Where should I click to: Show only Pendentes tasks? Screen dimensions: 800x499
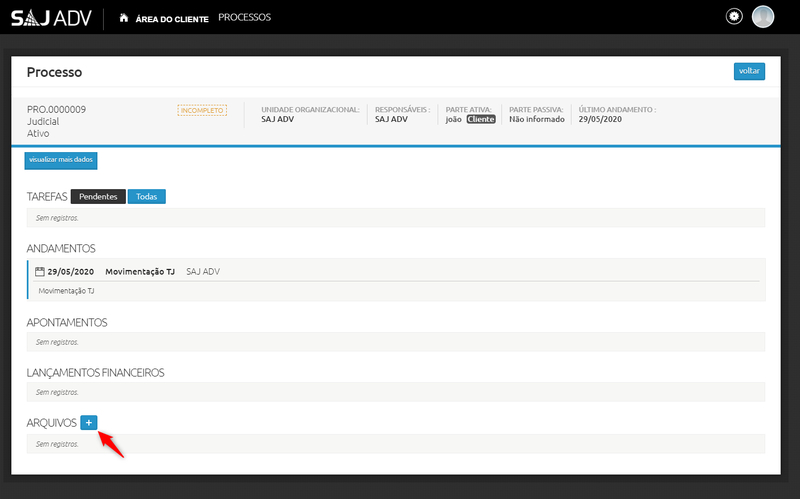coord(98,196)
